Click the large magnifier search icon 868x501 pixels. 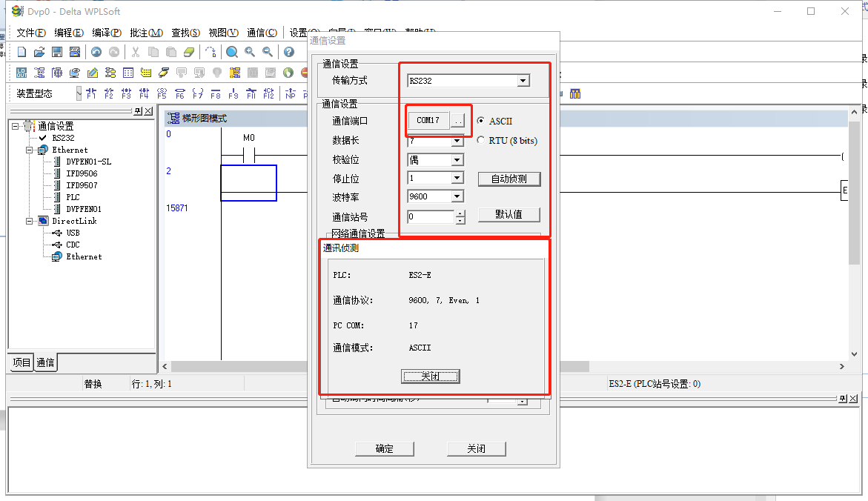(232, 52)
